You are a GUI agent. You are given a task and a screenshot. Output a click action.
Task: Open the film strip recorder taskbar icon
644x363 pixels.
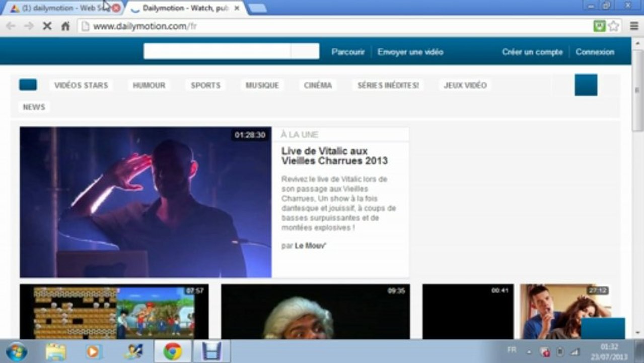click(x=211, y=351)
